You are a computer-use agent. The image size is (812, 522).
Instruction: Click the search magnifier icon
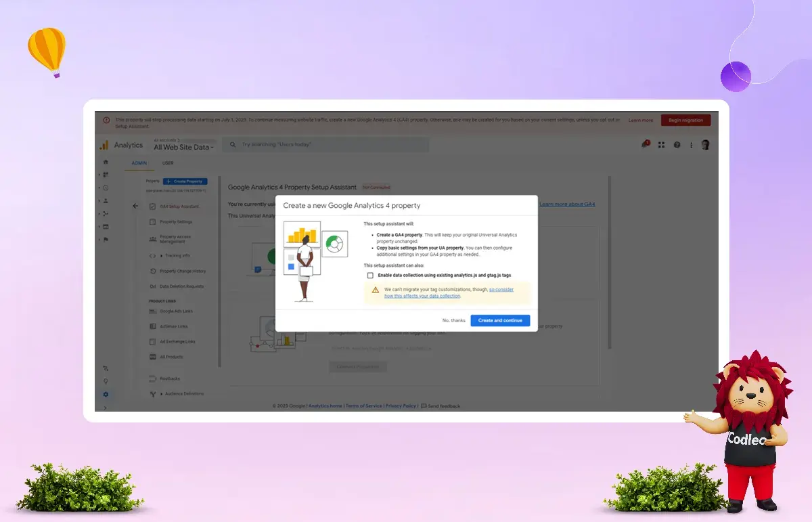(233, 145)
